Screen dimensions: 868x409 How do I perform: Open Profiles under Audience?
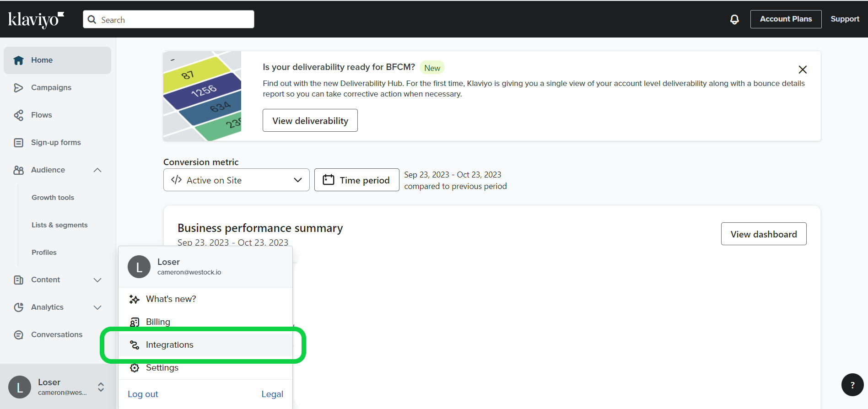point(44,253)
